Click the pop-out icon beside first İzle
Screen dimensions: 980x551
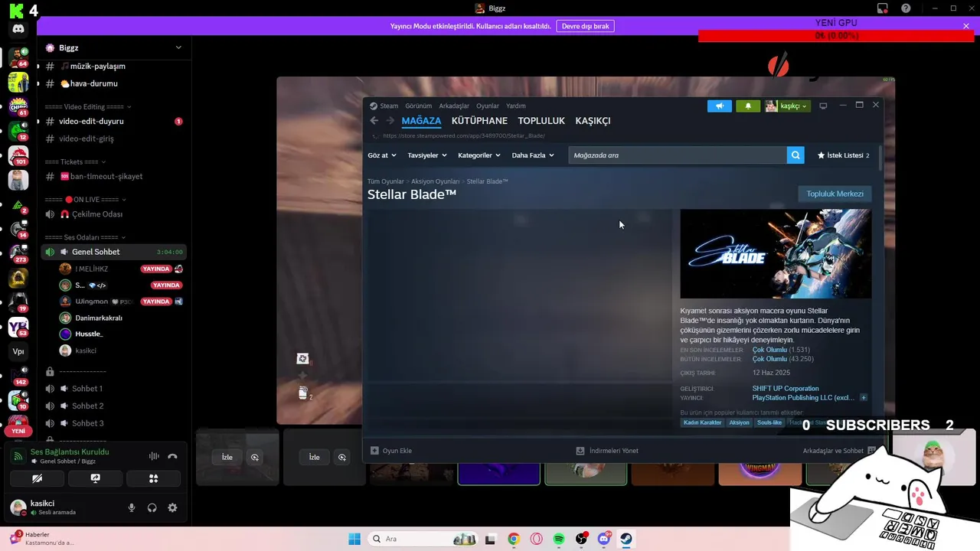click(255, 457)
